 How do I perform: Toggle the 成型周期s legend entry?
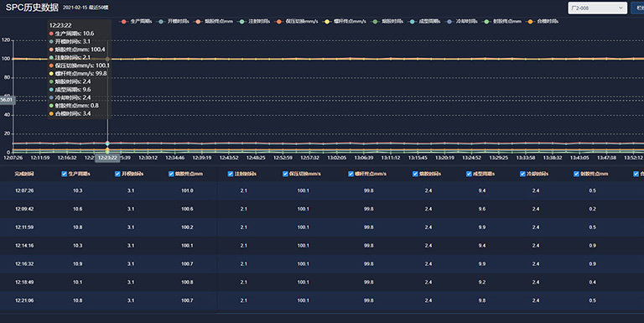(x=424, y=21)
